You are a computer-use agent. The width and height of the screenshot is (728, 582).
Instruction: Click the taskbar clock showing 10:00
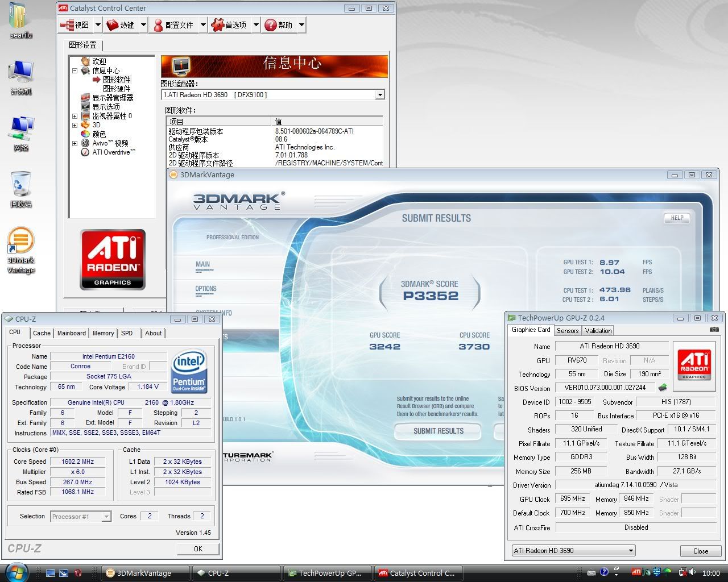711,573
